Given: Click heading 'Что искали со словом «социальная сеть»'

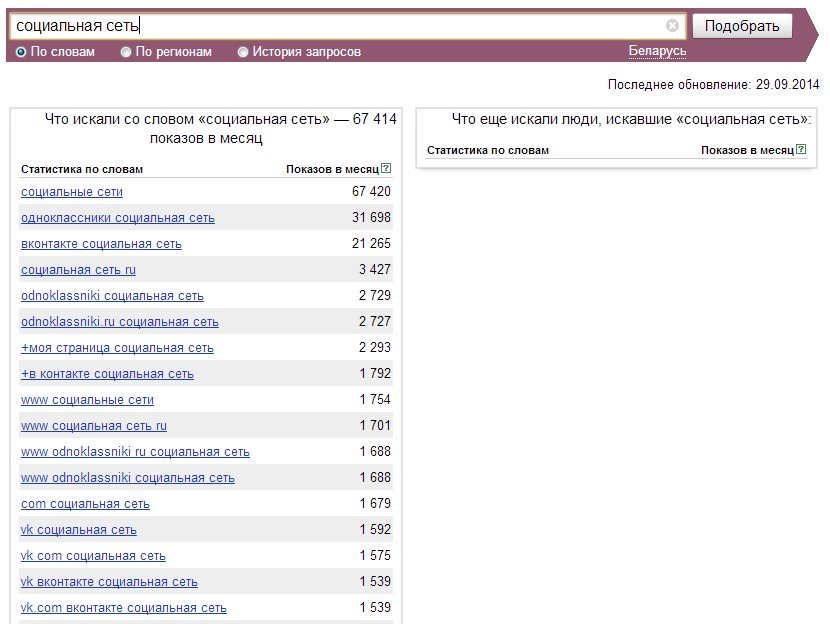Looking at the screenshot, I should coord(187,119).
